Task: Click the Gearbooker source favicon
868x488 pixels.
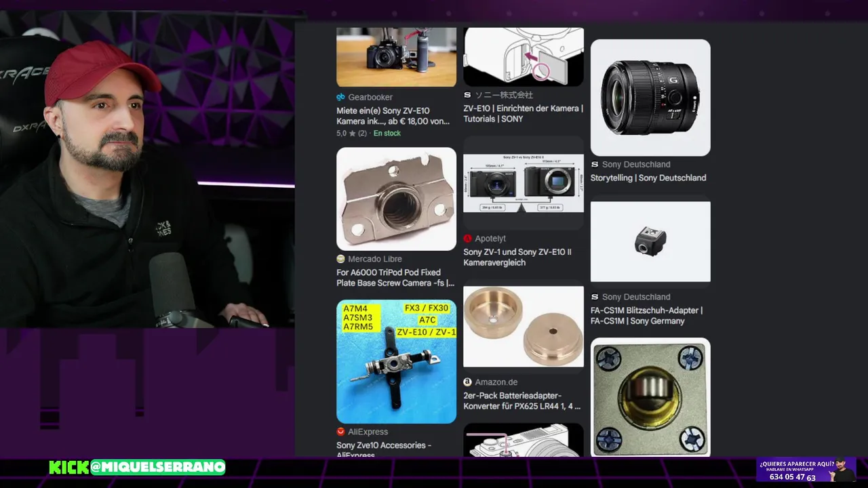Action: coord(340,97)
